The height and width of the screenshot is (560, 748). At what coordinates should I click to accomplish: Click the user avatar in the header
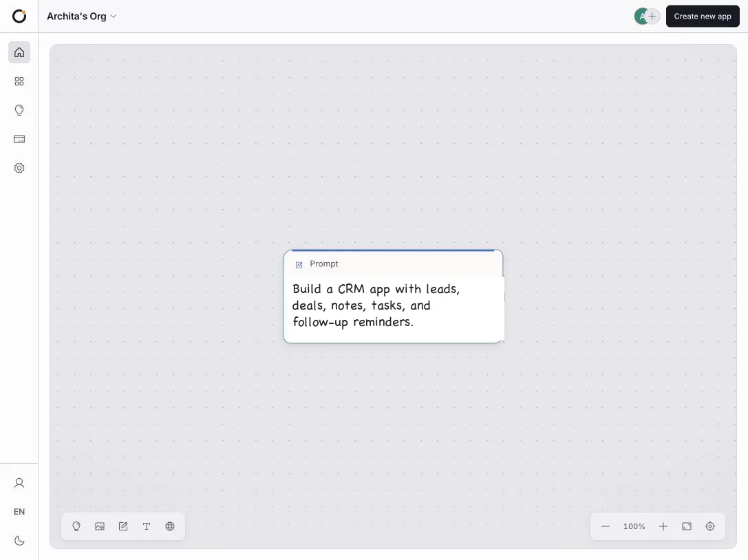tap(640, 17)
